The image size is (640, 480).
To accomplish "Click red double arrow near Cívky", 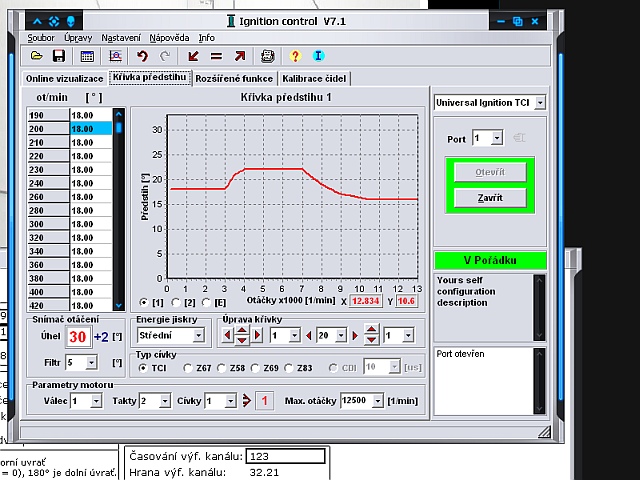I will click(246, 400).
